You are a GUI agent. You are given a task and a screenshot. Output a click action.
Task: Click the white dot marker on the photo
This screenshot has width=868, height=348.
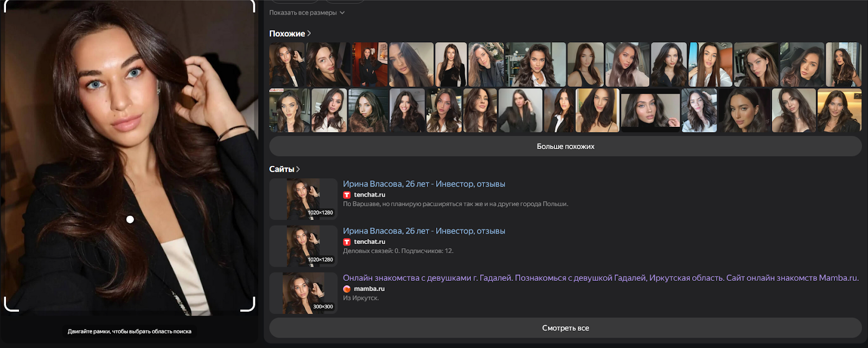pos(130,220)
